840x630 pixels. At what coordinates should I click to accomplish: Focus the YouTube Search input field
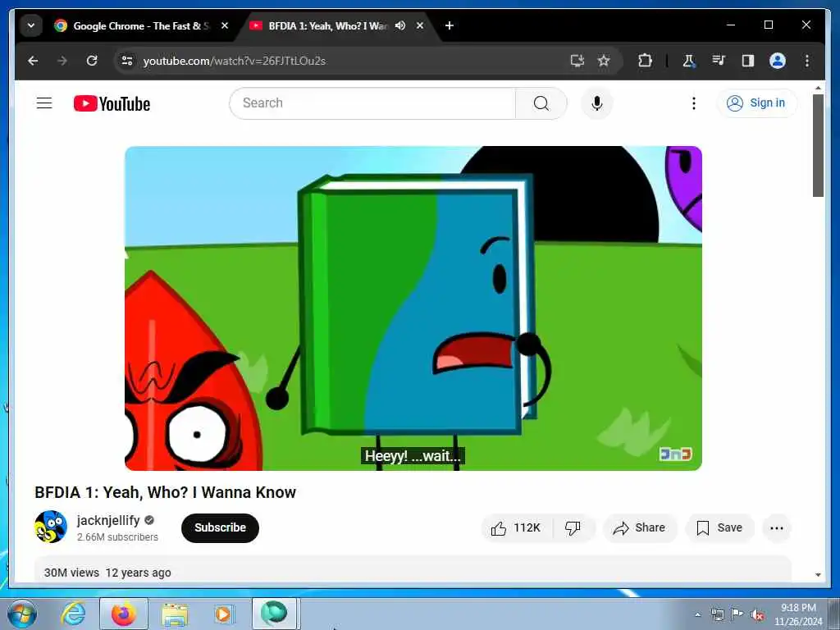pos(372,103)
